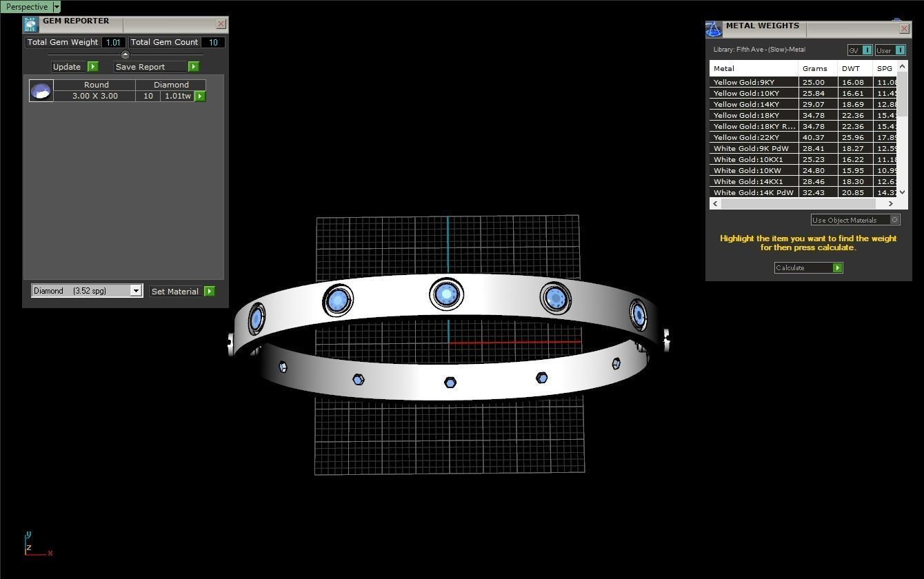Run Save Report with its green arrow
Viewport: 924px width, 579px height.
(x=194, y=67)
